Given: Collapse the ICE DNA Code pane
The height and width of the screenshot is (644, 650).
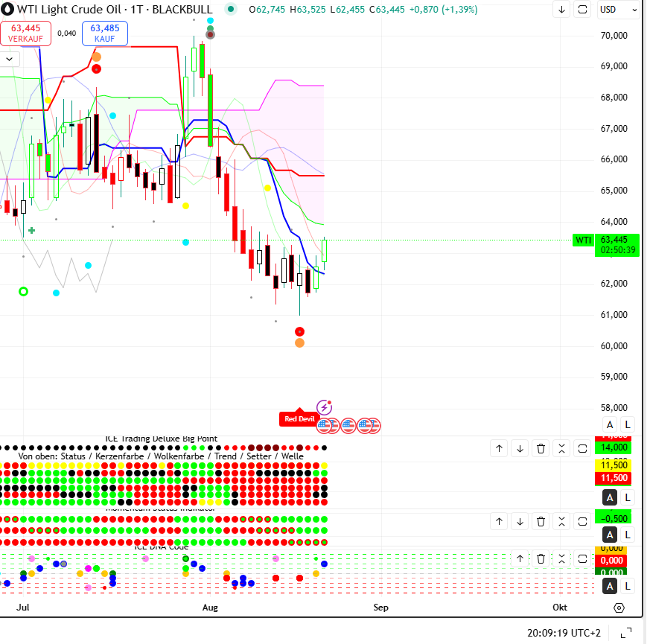Looking at the screenshot, I should click(562, 558).
